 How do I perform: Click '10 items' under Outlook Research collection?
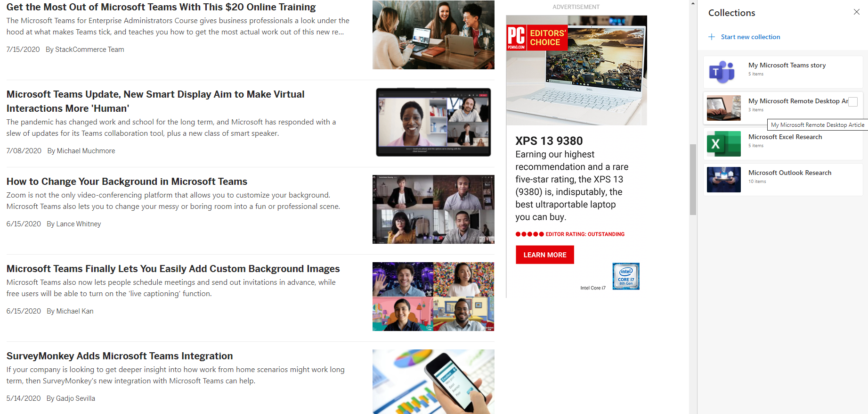point(757,182)
